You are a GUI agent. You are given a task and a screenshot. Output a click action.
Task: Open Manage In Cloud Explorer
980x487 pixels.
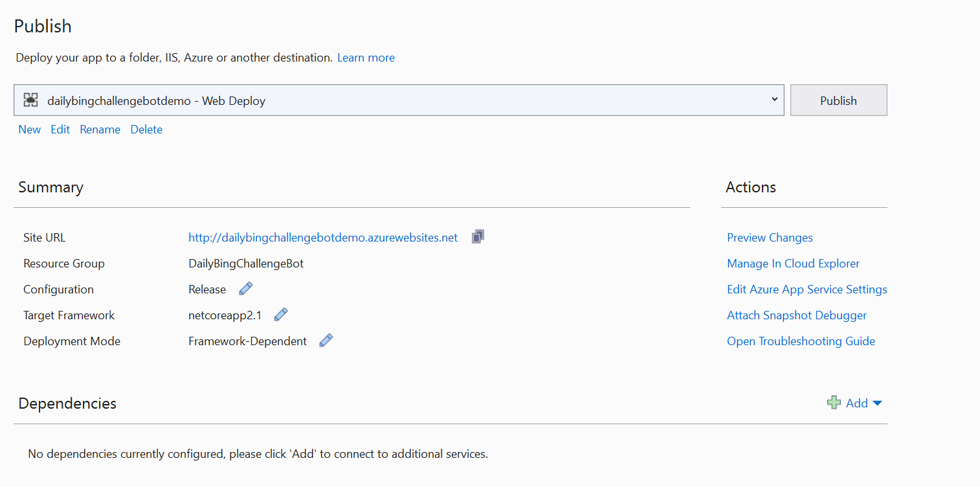click(x=793, y=264)
